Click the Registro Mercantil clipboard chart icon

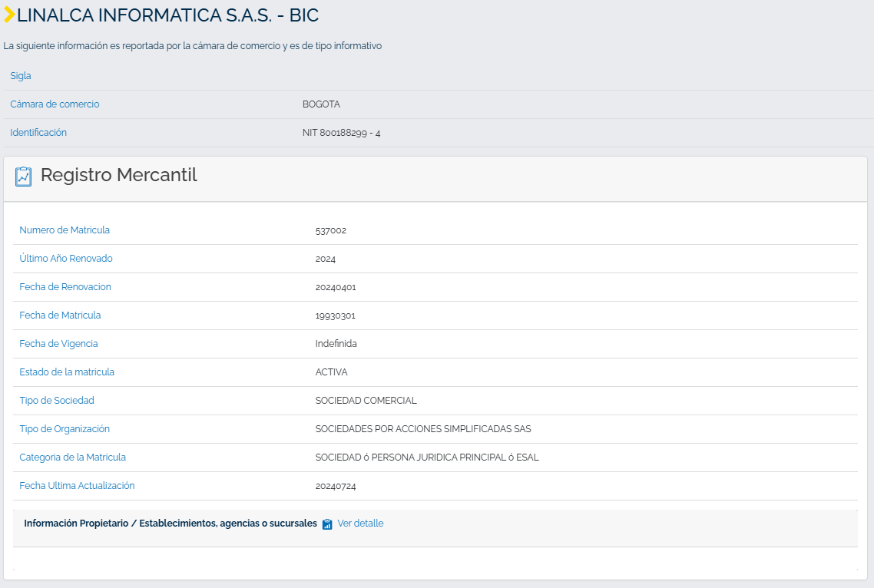point(23,176)
